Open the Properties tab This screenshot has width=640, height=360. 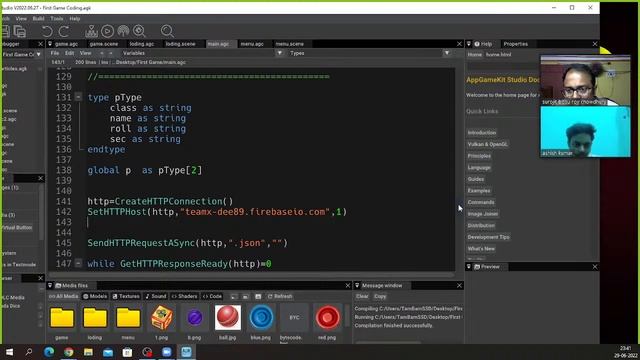point(516,44)
